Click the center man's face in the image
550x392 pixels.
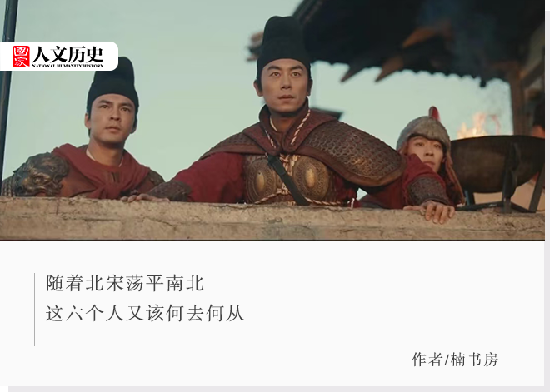[x=284, y=86]
